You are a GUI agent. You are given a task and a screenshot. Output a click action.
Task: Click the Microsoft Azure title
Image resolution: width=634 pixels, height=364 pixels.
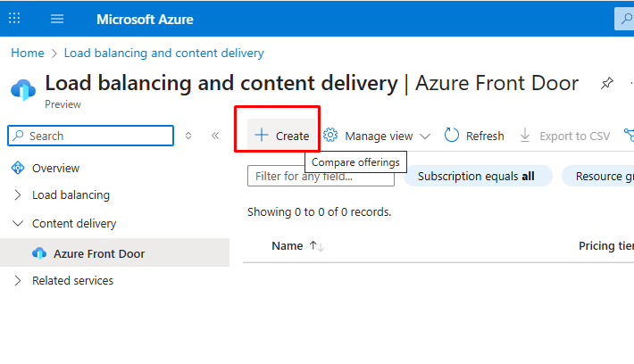145,19
